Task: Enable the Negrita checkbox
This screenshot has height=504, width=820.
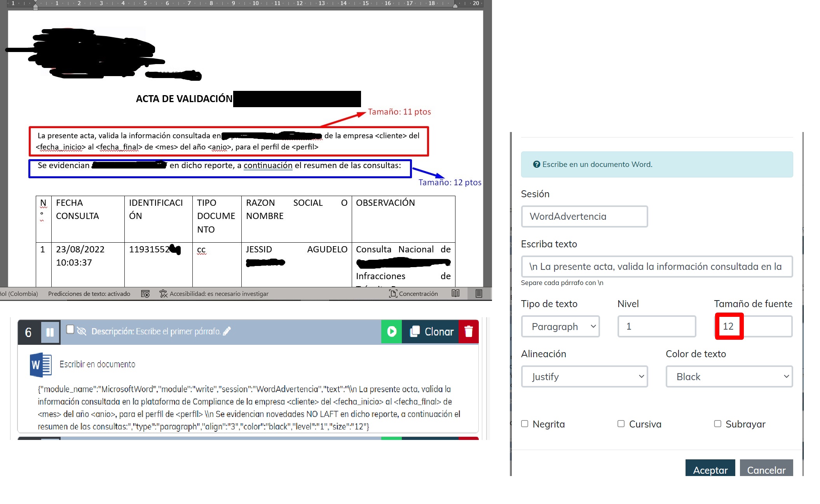Action: 525,424
